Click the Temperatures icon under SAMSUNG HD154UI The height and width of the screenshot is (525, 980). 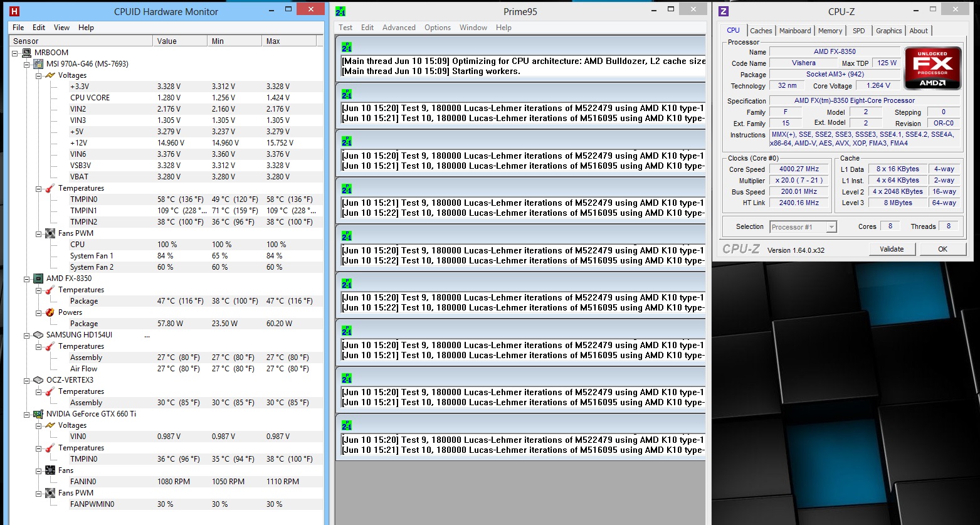pos(50,346)
